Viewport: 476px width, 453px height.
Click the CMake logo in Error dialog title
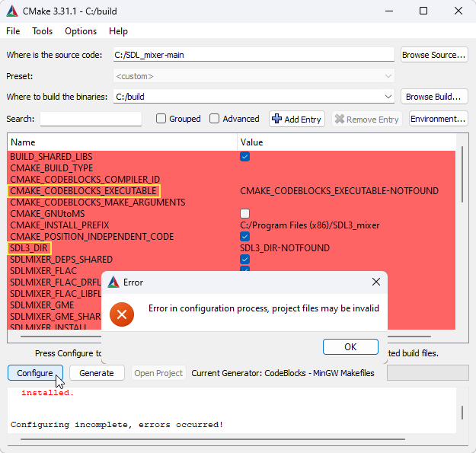[113, 282]
